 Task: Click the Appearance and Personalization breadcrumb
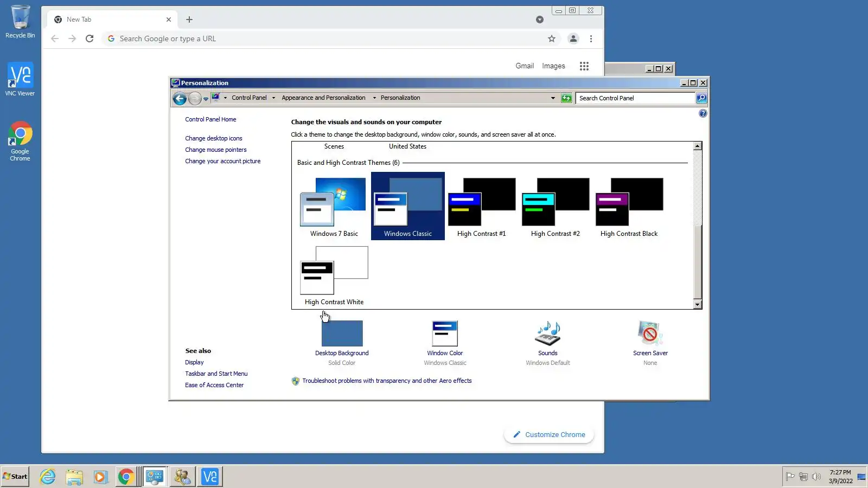[323, 98]
